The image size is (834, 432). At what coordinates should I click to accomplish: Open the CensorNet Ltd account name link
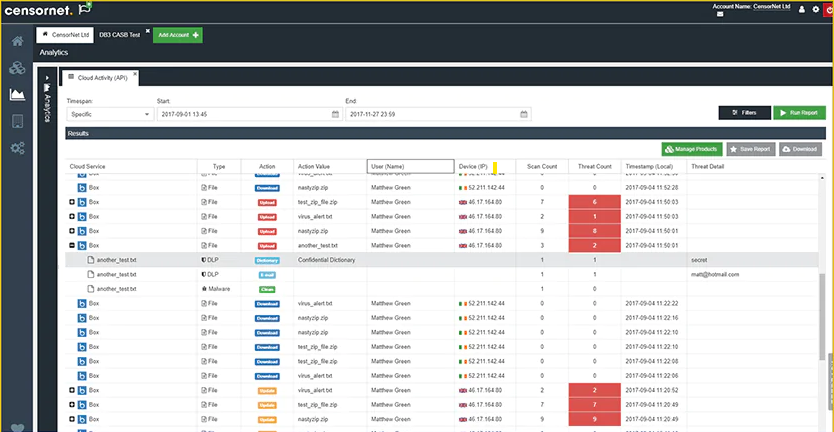(772, 6)
